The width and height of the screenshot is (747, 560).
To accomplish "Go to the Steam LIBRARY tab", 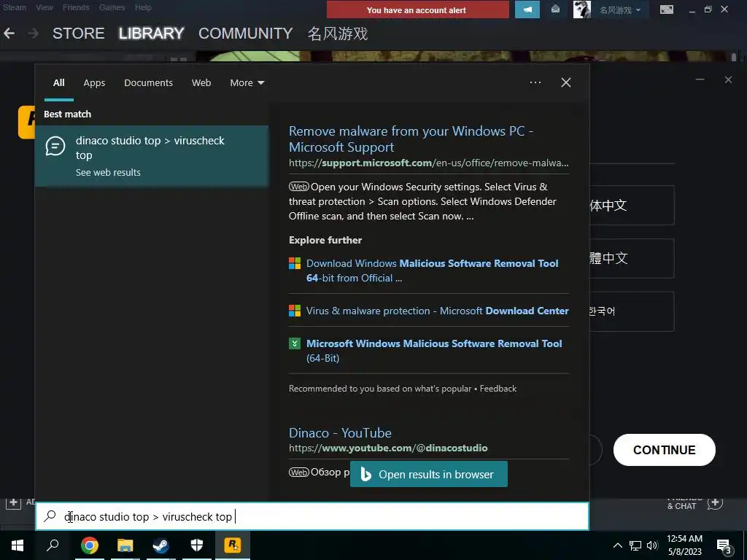I will 152,34.
